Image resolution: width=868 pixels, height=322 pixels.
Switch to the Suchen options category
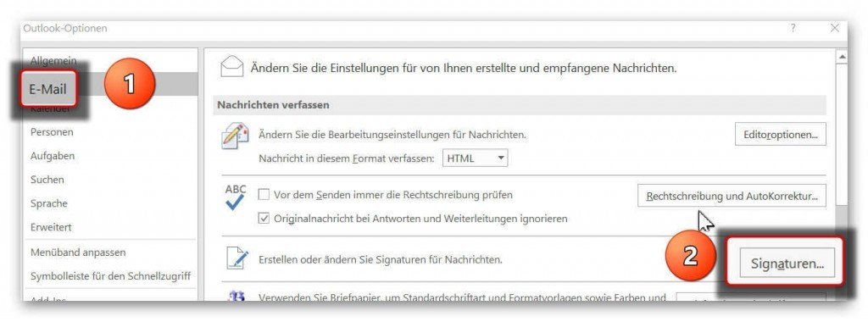(47, 180)
